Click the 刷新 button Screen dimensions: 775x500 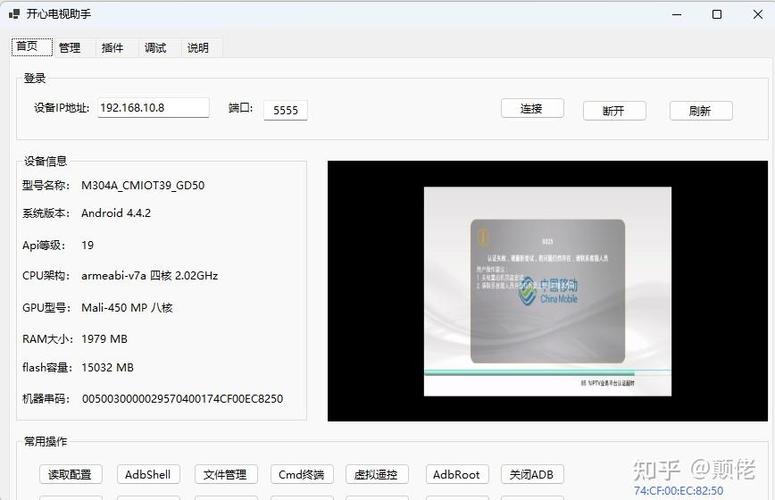pos(701,111)
